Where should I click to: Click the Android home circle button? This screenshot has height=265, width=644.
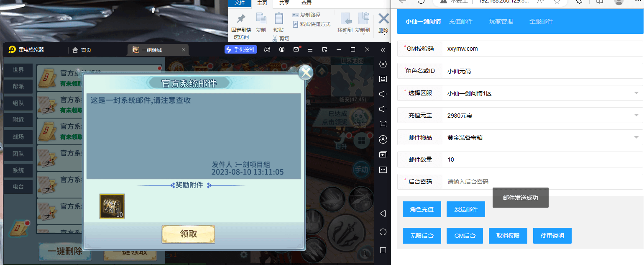[x=383, y=232]
